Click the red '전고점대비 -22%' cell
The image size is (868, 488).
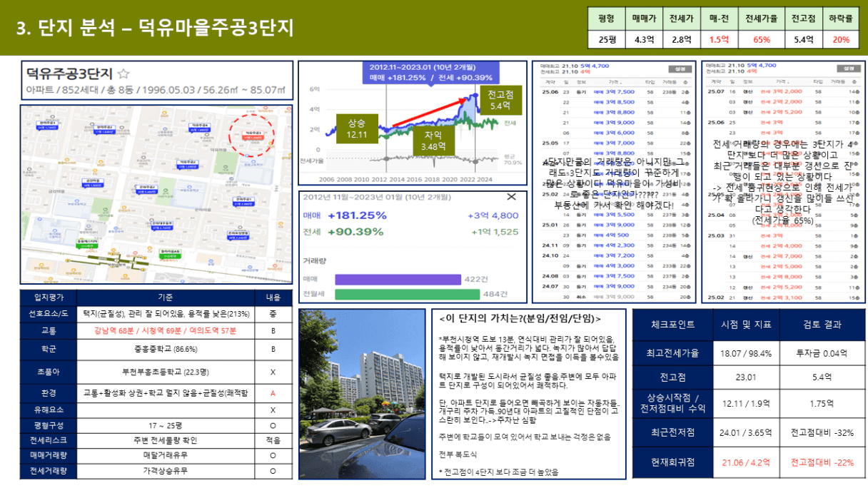tap(822, 462)
